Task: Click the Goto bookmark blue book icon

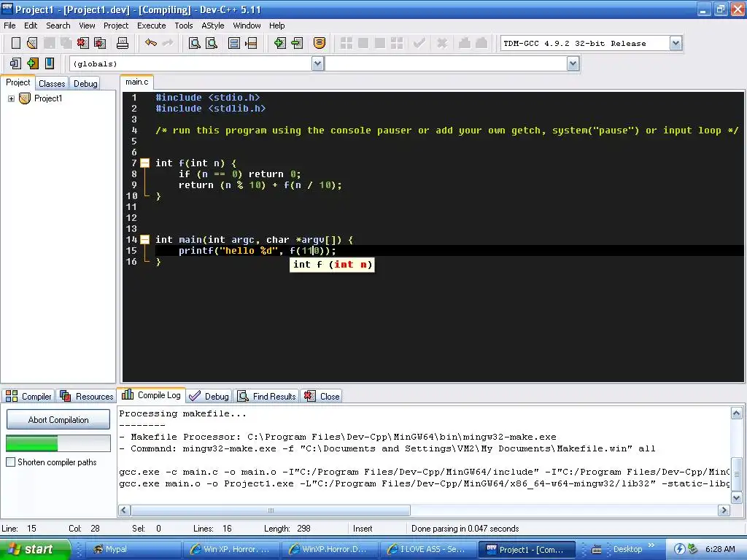Action: [x=50, y=63]
